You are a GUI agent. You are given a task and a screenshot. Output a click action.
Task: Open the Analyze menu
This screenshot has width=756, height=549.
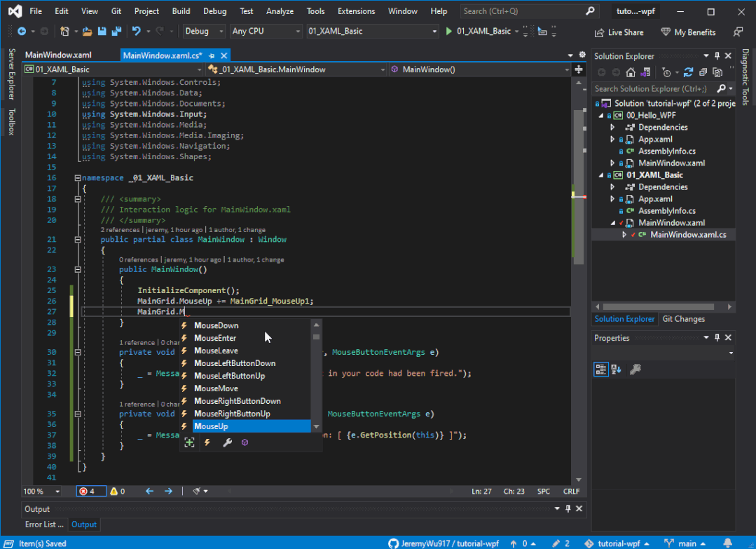tap(280, 11)
